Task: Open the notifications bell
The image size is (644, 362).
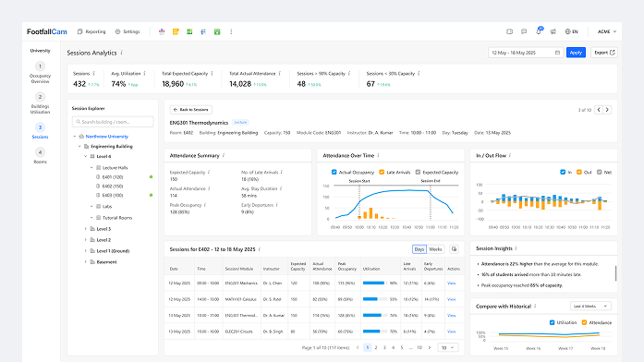Action: [539, 31]
